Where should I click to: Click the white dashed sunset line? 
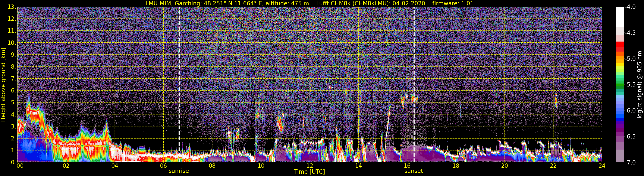[x=414, y=85]
